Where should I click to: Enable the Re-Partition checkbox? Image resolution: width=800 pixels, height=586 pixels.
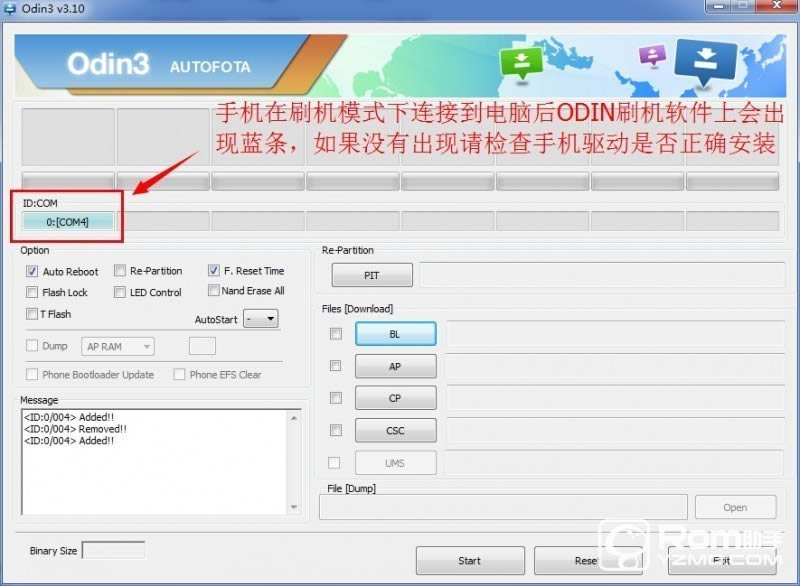[x=119, y=270]
